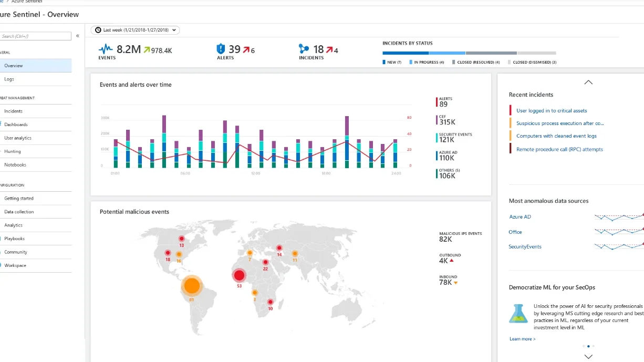Image resolution: width=644 pixels, height=362 pixels.
Task: Focus the Search (Ctrl+/) field
Action: pyautogui.click(x=36, y=36)
